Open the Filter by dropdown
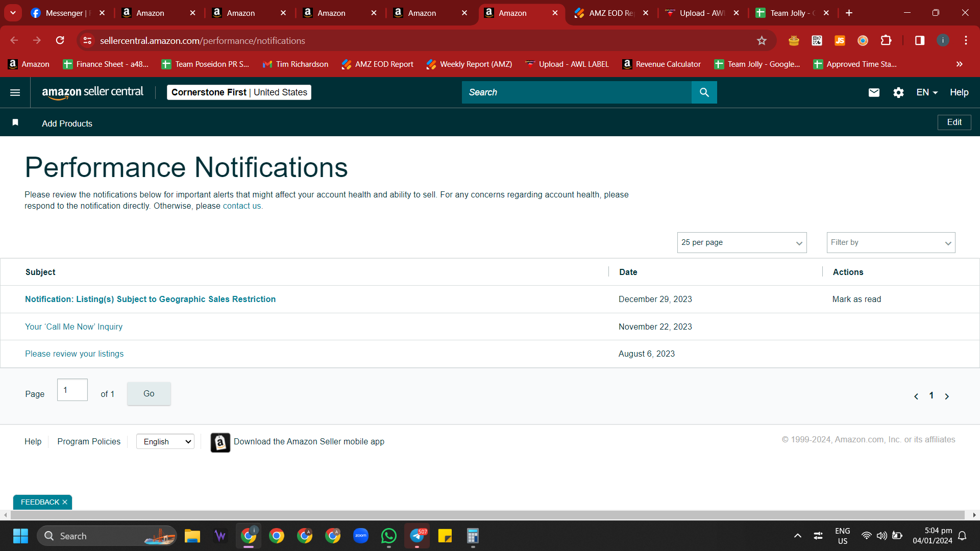The height and width of the screenshot is (551, 980). pos(891,242)
